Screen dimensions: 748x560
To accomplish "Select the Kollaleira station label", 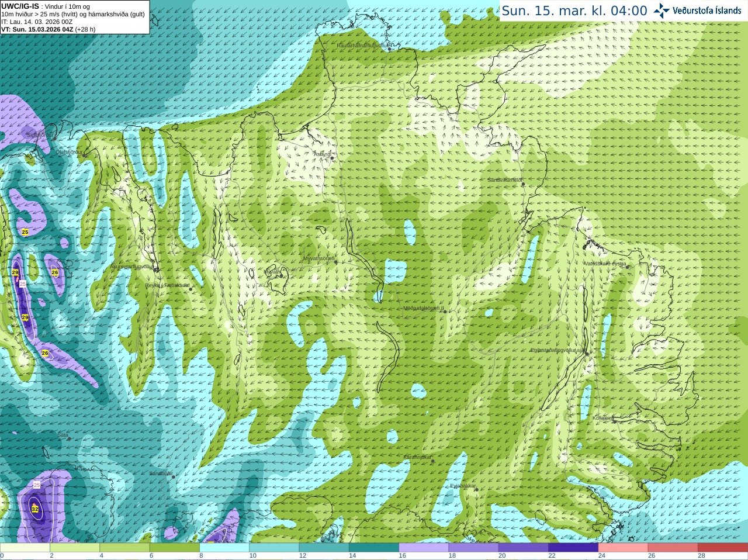I will click(603, 418).
